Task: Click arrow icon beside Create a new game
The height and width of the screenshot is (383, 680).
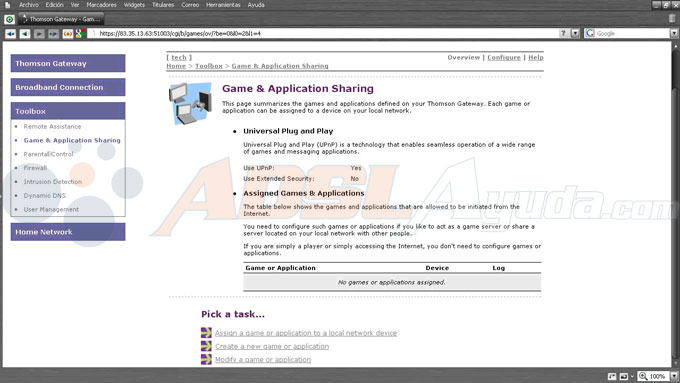Action: (206, 346)
